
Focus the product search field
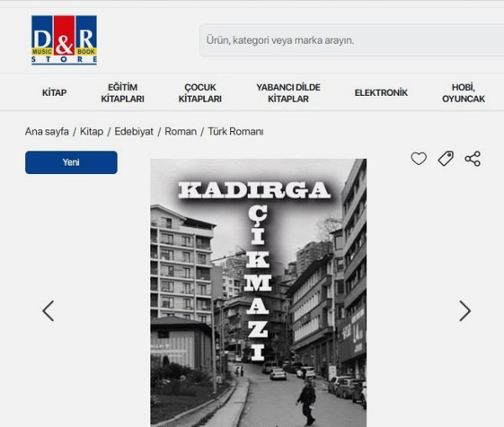point(352,40)
